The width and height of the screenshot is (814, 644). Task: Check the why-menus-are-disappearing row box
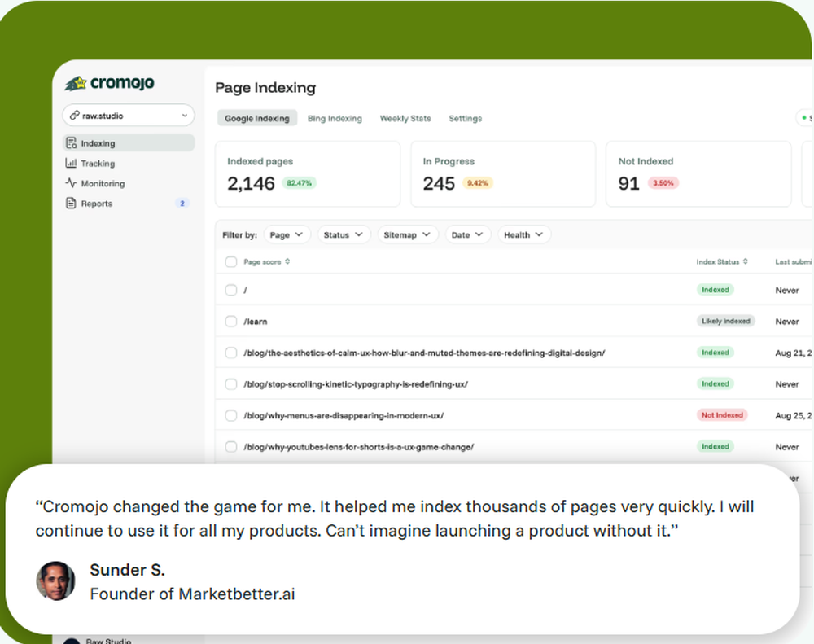coord(231,415)
